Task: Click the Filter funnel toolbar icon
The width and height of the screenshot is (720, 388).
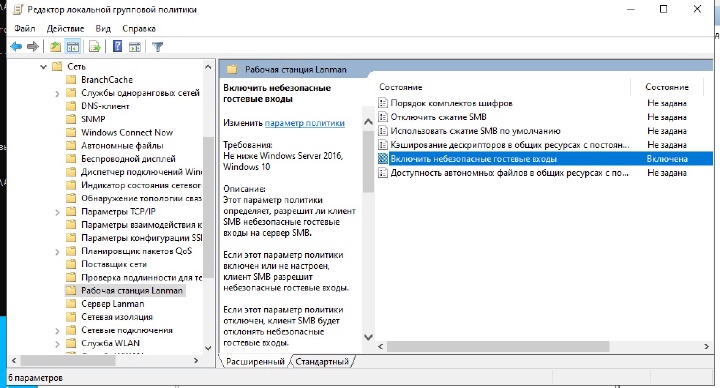Action: click(x=158, y=46)
